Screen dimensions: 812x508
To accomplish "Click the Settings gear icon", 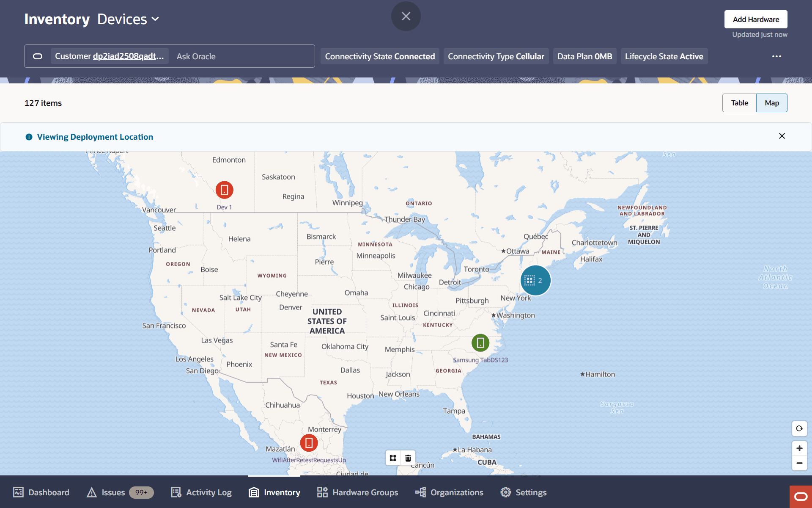I will (505, 492).
